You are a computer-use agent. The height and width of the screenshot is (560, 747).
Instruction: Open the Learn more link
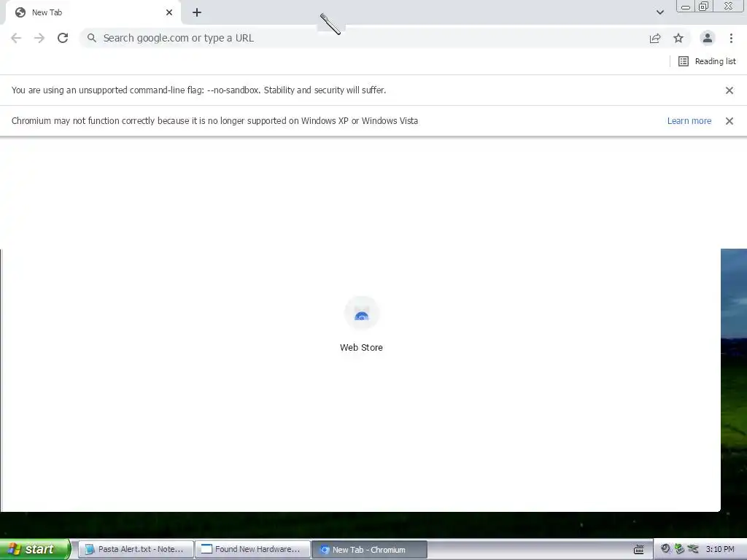point(689,121)
